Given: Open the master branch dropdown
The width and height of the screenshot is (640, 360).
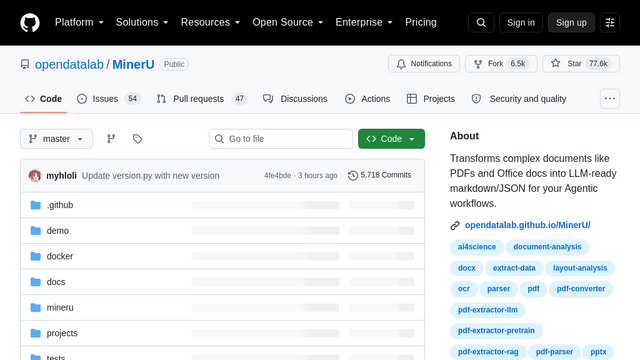Looking at the screenshot, I should (x=56, y=139).
